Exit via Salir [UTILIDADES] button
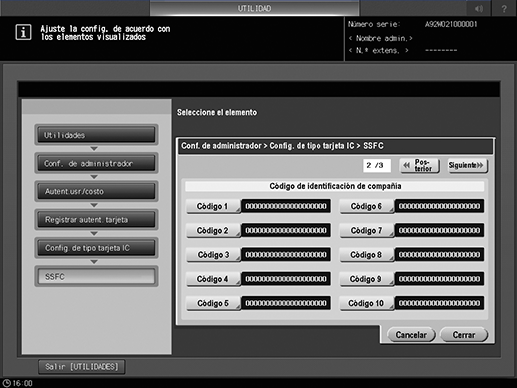 point(82,367)
